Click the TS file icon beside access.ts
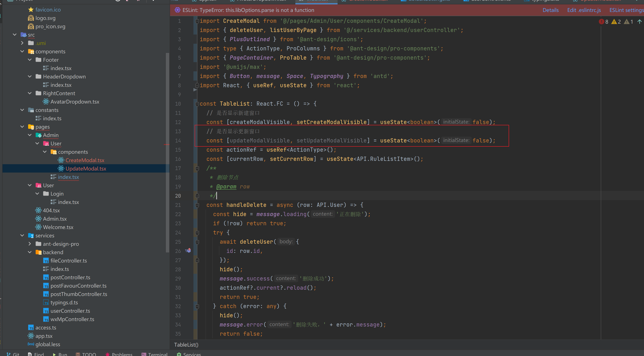The image size is (644, 356). coord(31,328)
